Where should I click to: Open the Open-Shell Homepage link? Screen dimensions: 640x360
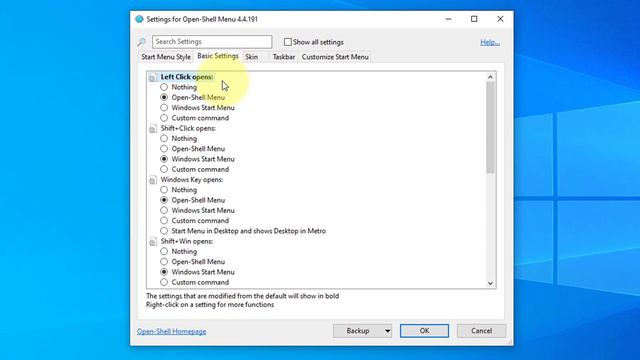click(171, 331)
